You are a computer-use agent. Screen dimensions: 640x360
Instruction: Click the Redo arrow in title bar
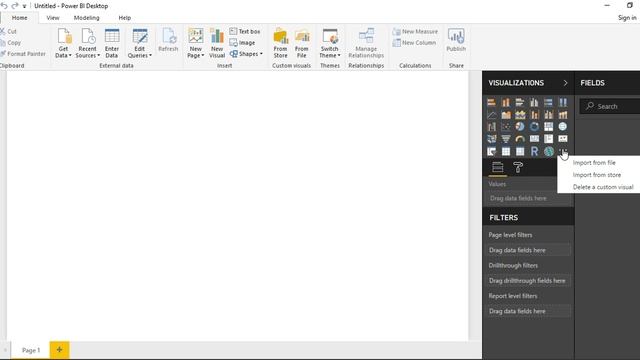[x=15, y=6]
